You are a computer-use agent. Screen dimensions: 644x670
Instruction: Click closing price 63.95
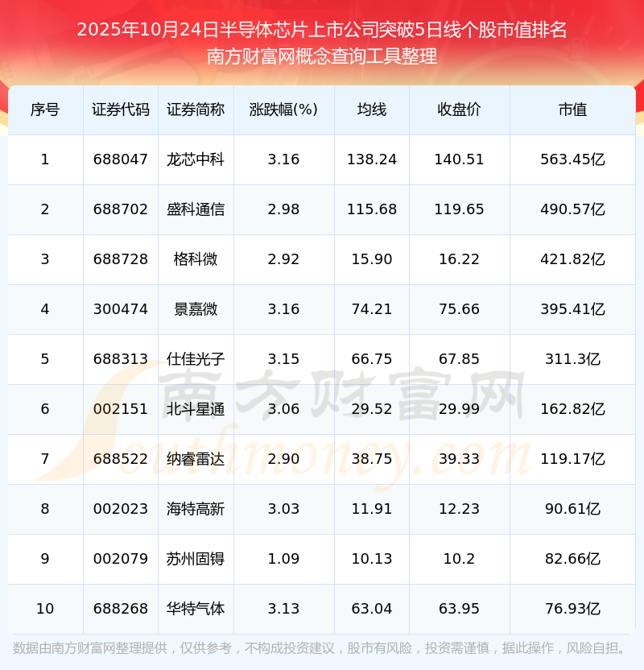coord(459,609)
